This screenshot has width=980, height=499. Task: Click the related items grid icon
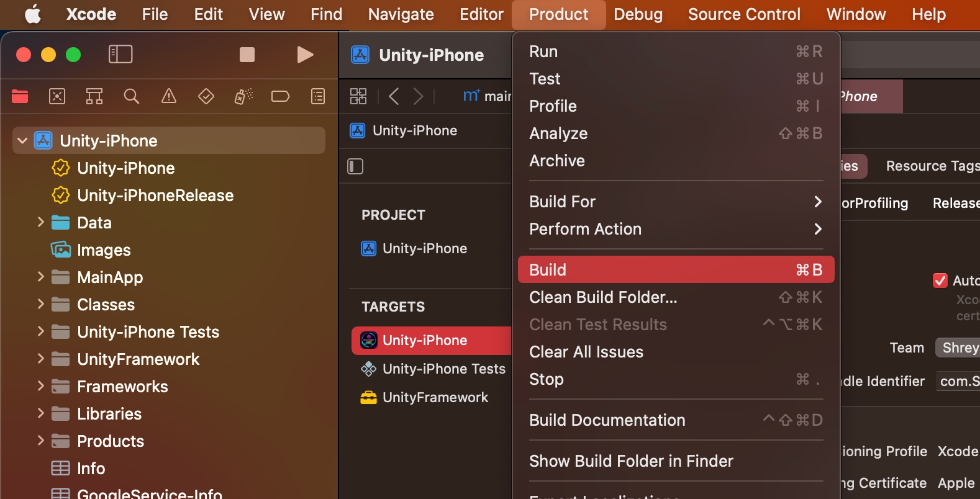pyautogui.click(x=358, y=96)
